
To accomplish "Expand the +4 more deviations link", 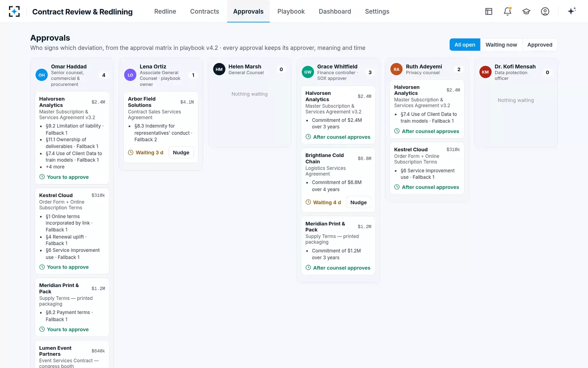I will pos(55,167).
